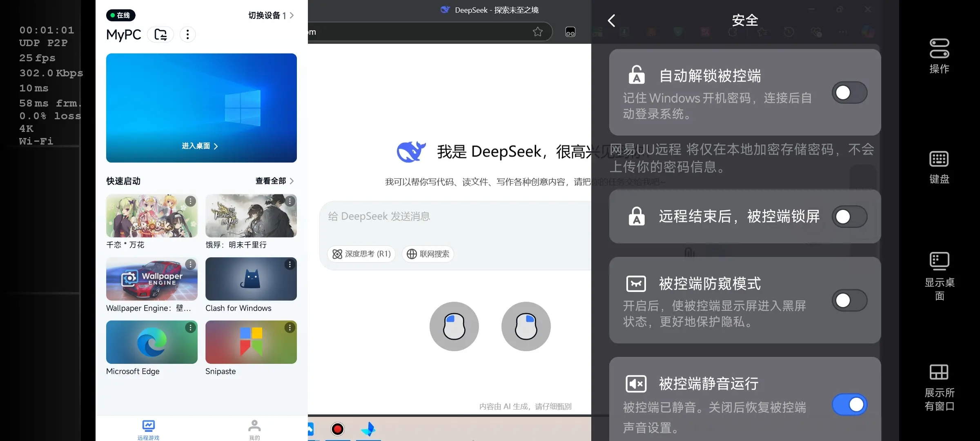Open 查看全部 to view all quick launches
This screenshot has height=441, width=980.
(274, 181)
